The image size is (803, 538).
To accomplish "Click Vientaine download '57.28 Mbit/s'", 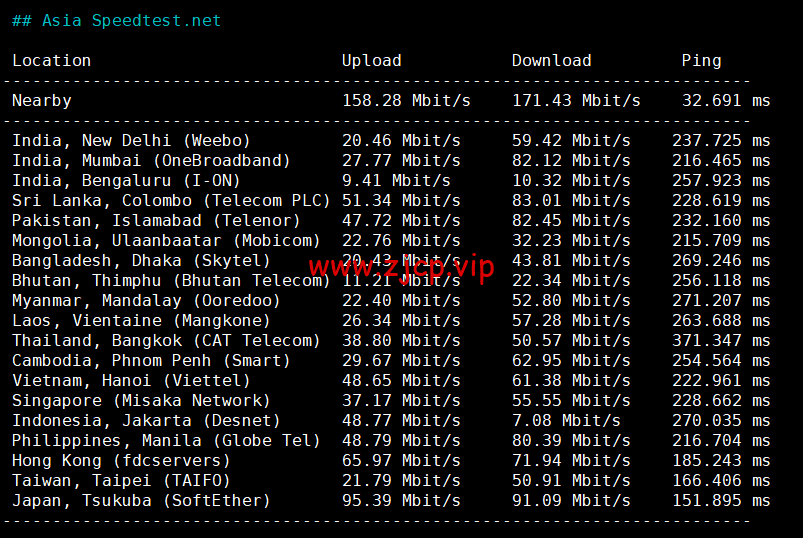I will (x=571, y=320).
